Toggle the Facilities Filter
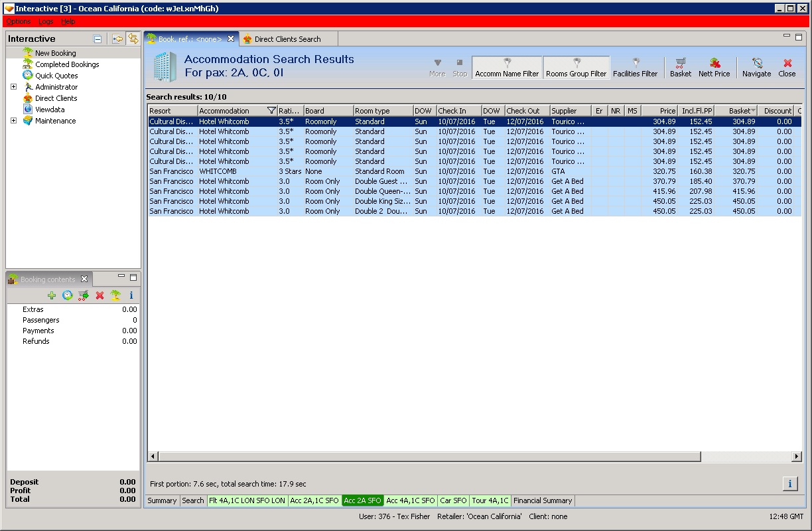Viewport: 812px width, 531px height. click(x=635, y=67)
